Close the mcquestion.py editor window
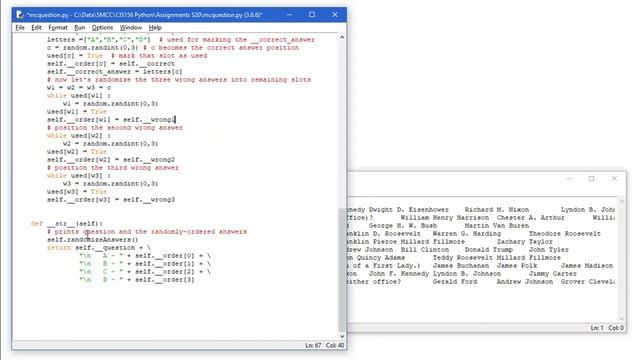The height and width of the screenshot is (360, 640). point(335,15)
